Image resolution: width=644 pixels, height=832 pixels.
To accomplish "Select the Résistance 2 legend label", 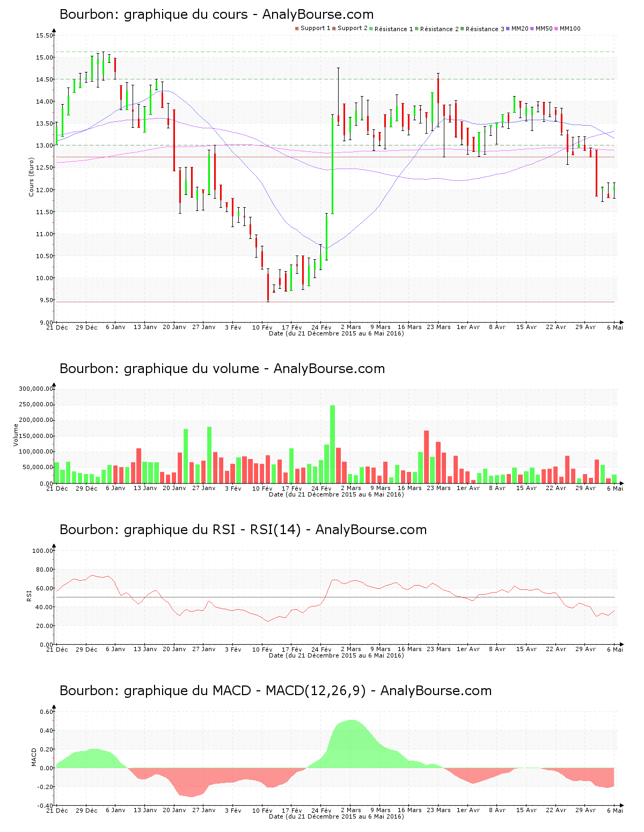I will click(440, 29).
